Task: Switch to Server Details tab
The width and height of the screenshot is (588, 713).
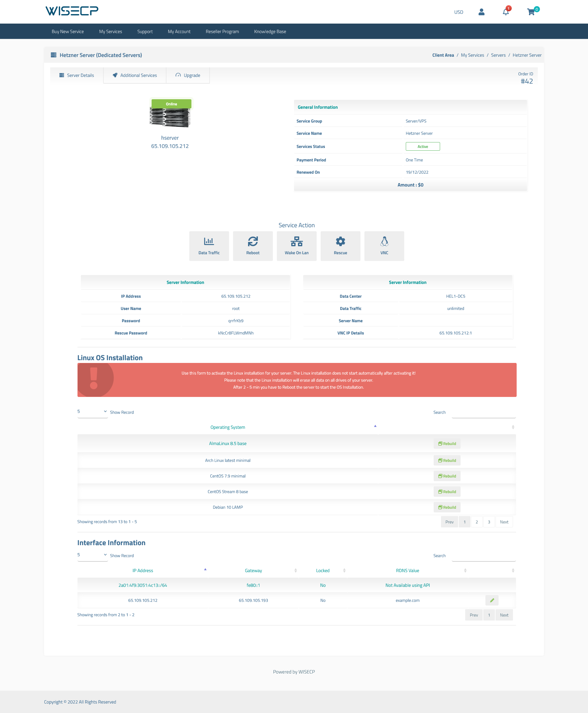Action: point(77,75)
